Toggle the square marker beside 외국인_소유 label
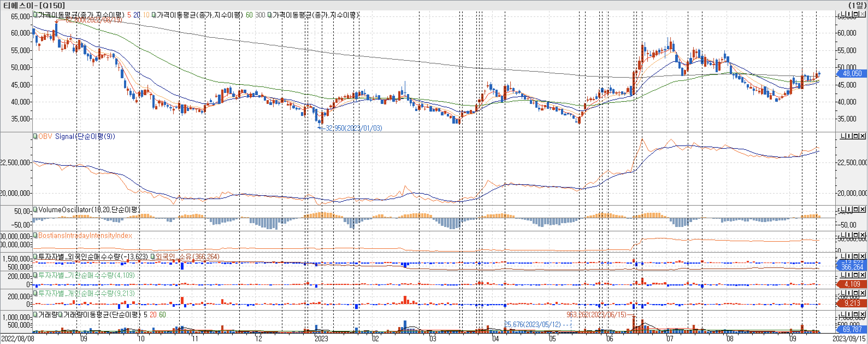The image size is (868, 344). 153,257
